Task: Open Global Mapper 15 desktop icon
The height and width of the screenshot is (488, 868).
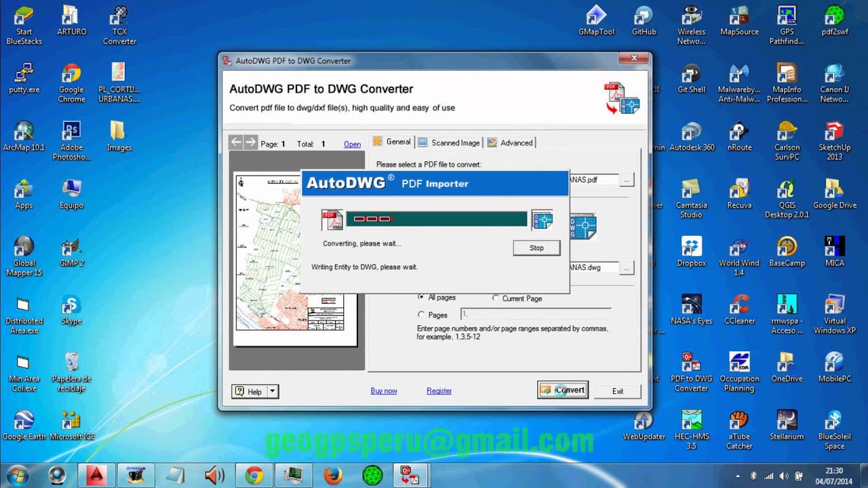Action: [24, 257]
